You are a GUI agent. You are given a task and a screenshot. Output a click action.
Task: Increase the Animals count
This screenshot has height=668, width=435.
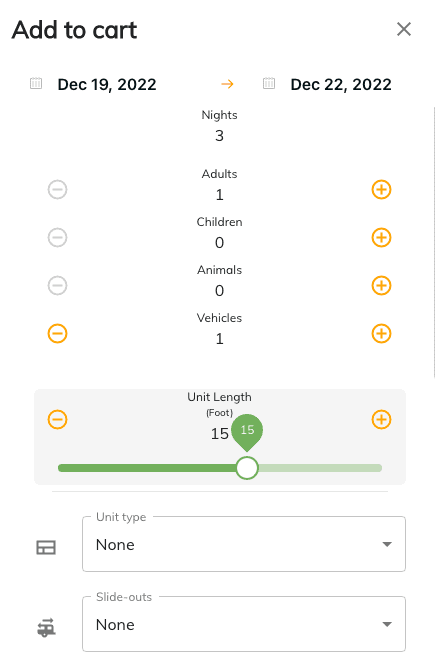tap(381, 285)
